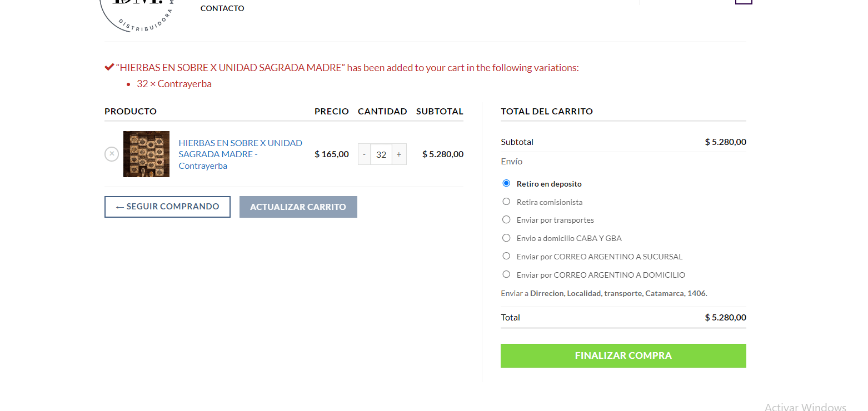Screen dimensions: 868x411
Task: Click the unit price $ 165,00
Action: pos(332,154)
